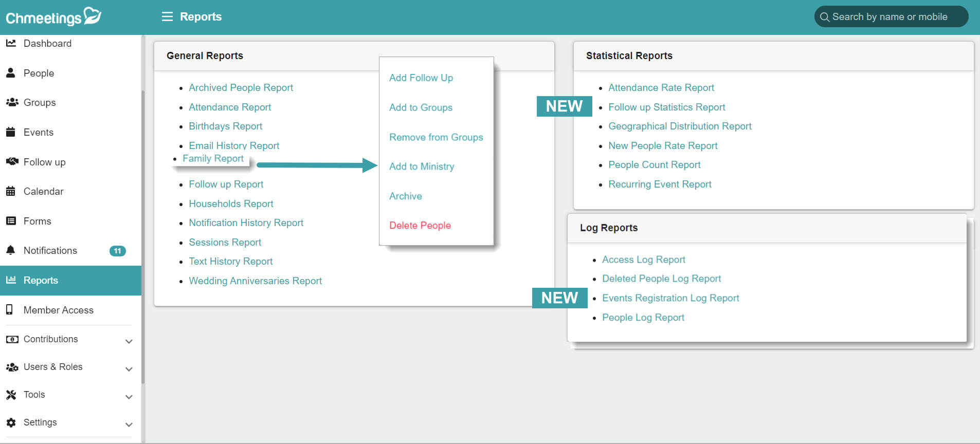
Task: Click the Settings gear icon
Action: pyautogui.click(x=11, y=422)
